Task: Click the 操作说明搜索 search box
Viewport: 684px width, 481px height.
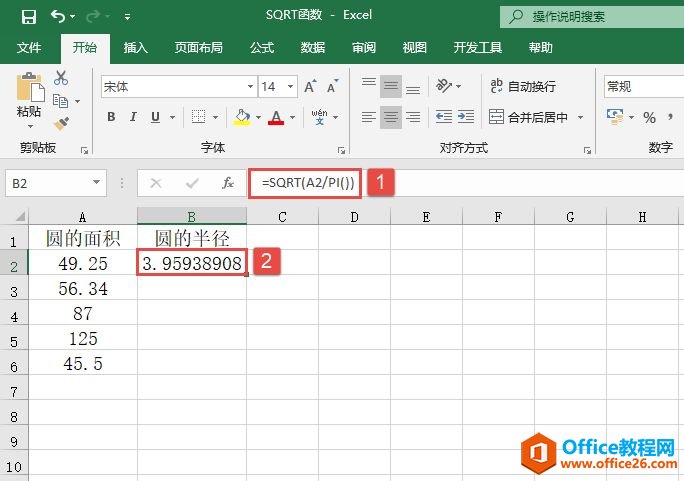Action: pos(592,17)
